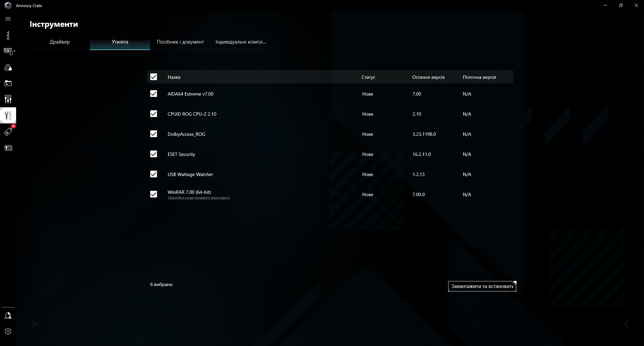This screenshot has height=346, width=644.
Task: Open the Індивідуальні компл... tab
Action: [241, 42]
